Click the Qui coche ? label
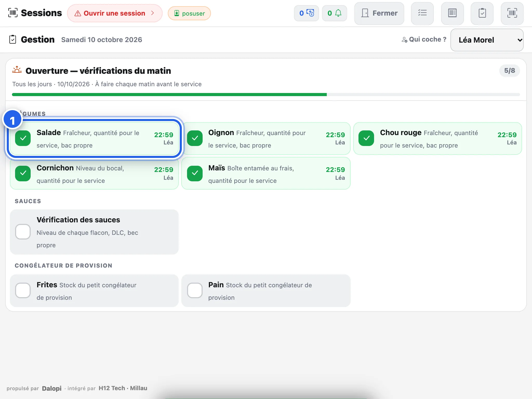The height and width of the screenshot is (399, 532). 428,39
